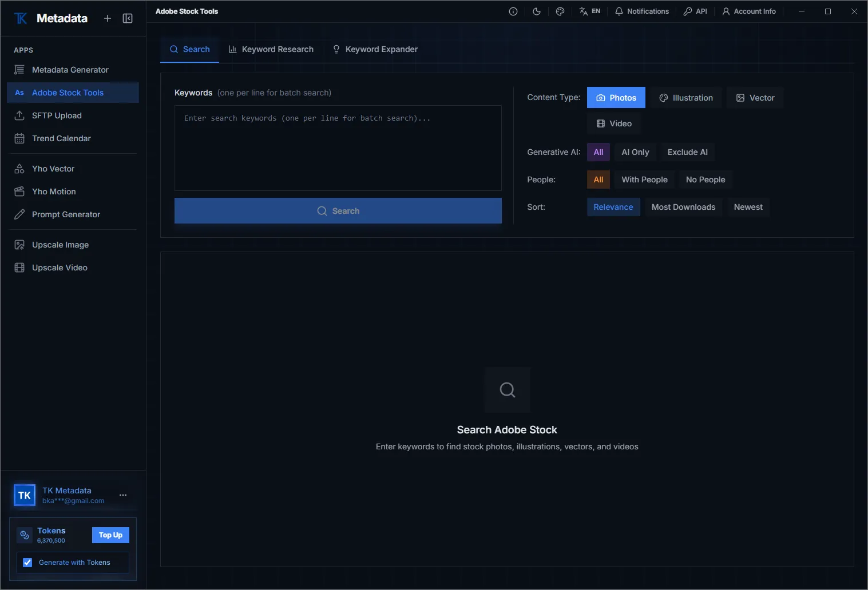This screenshot has width=868, height=590.
Task: Sort results by Most Downloads
Action: coord(684,207)
